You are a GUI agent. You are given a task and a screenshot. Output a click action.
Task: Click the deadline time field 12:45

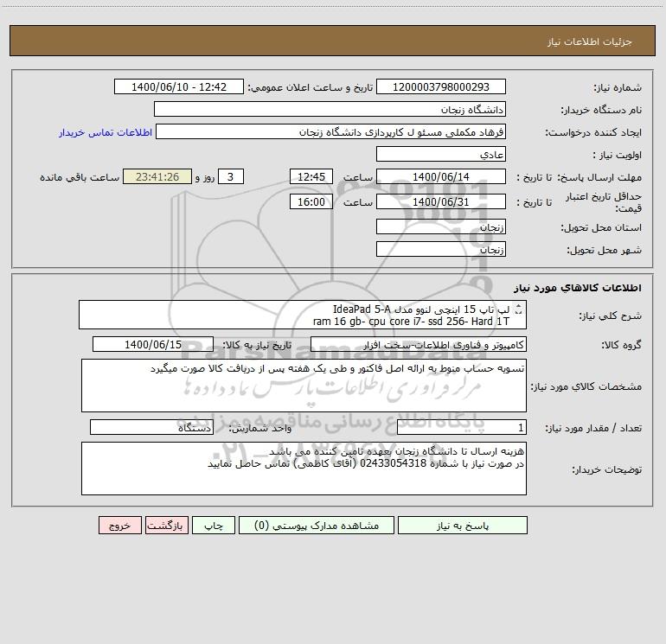(x=311, y=176)
